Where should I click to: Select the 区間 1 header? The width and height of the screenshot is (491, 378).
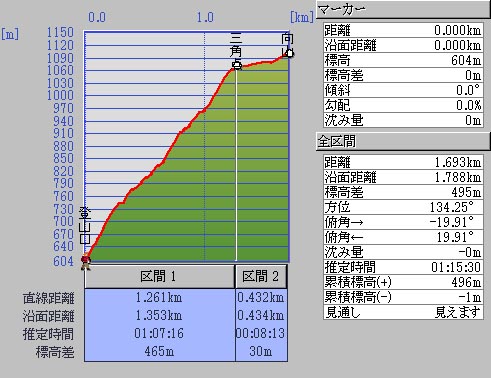coord(159,276)
